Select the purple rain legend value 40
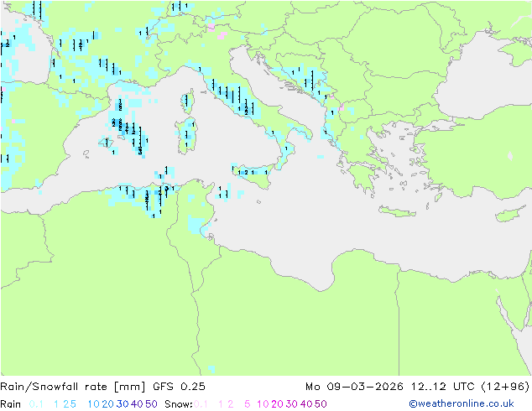The width and height of the screenshot is (532, 411). tap(137, 404)
